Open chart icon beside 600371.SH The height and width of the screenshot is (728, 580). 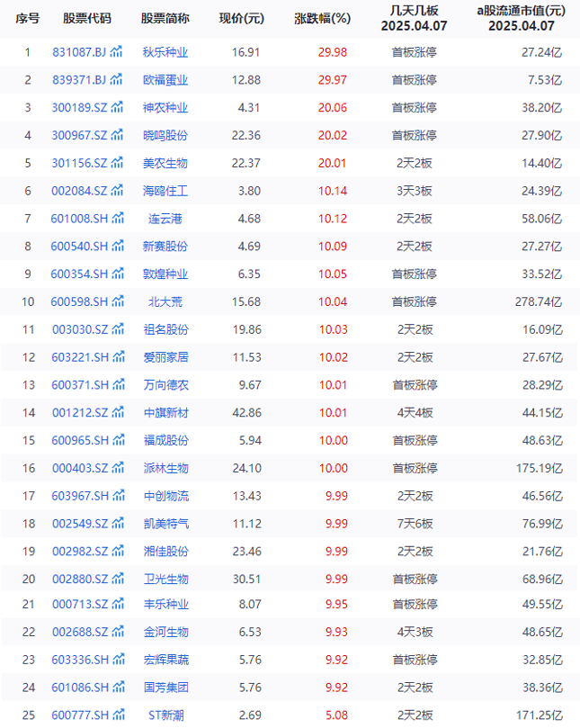[120, 384]
